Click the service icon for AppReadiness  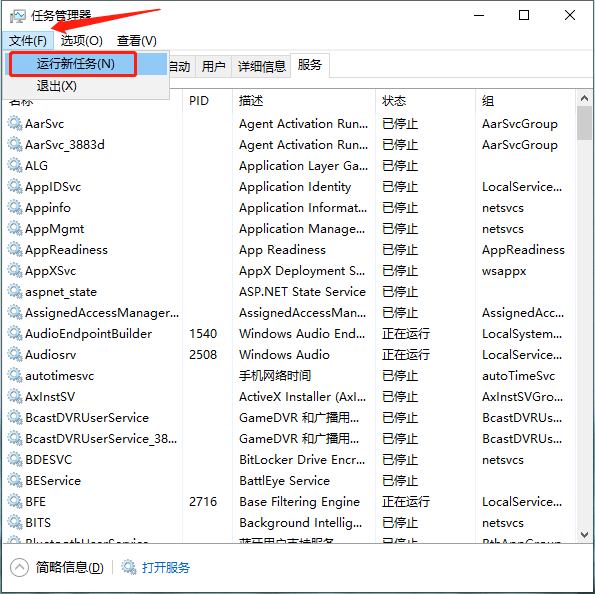(x=15, y=249)
